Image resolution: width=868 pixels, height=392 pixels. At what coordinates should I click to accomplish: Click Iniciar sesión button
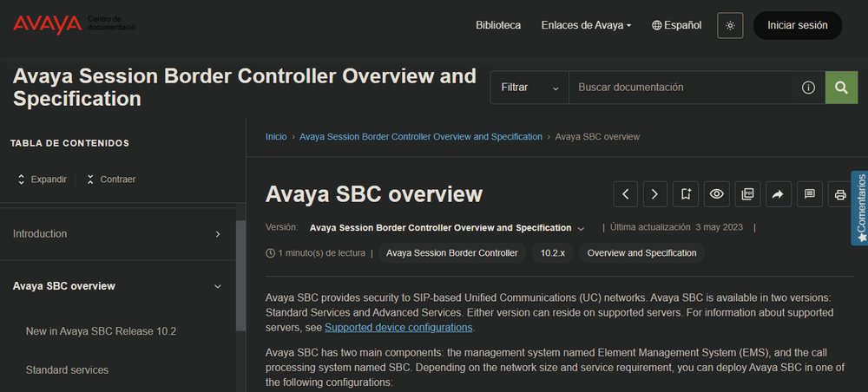pos(798,25)
